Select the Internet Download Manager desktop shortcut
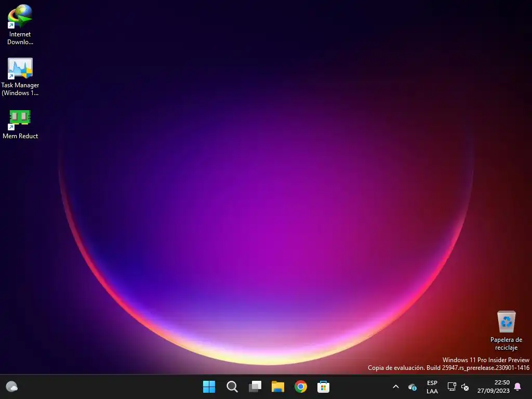532x399 pixels. tap(20, 24)
